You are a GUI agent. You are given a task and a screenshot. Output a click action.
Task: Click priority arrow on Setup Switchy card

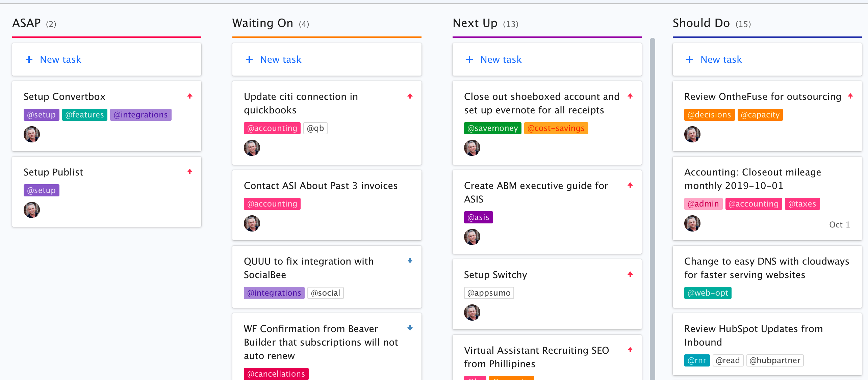click(630, 274)
